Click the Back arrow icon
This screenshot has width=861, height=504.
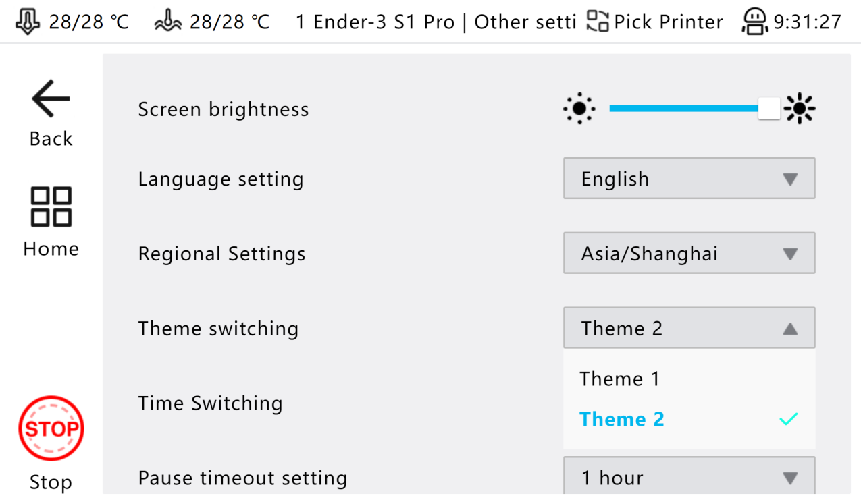point(51,100)
